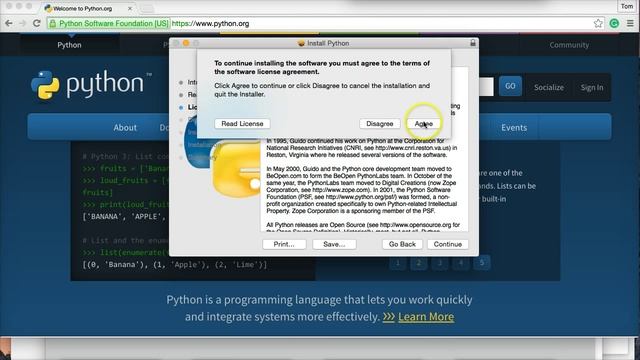Follow the Learn More link
Image resolution: width=640 pixels, height=360 pixels.
(x=426, y=317)
